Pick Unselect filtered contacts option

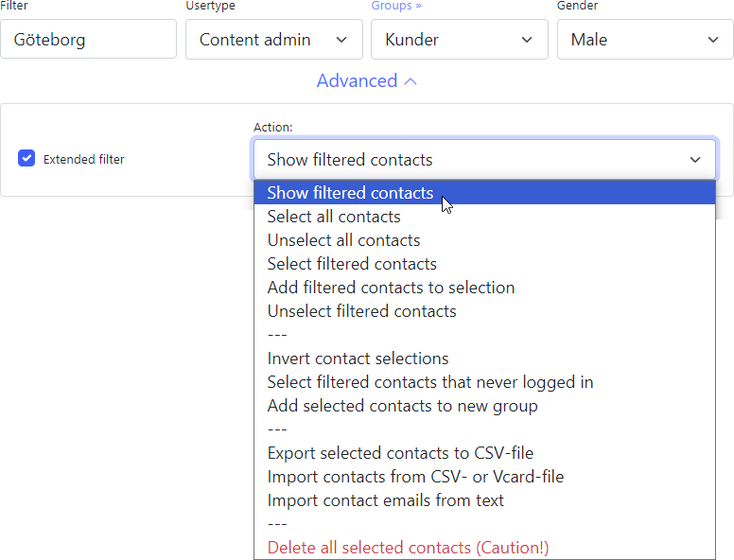coord(484,311)
